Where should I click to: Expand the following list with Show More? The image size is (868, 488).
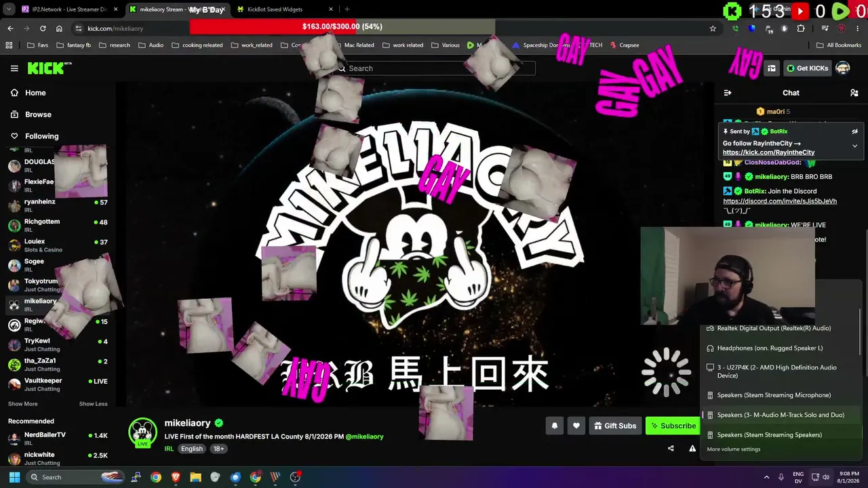[22, 404]
